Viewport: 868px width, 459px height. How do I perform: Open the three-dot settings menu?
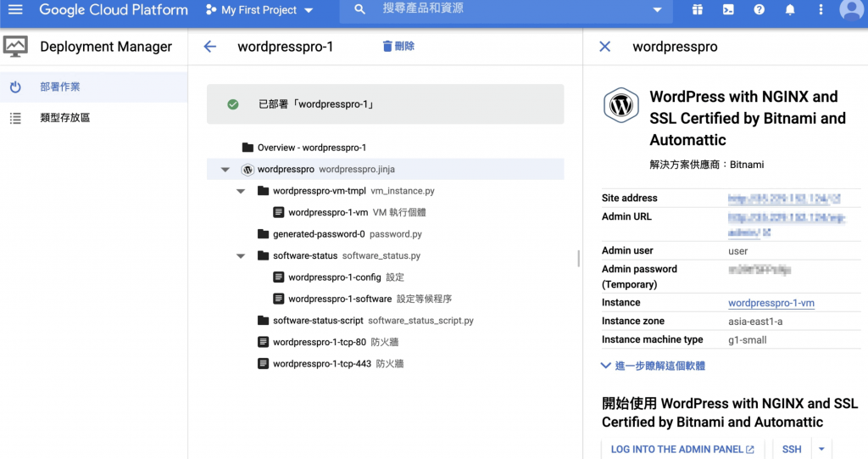tap(821, 9)
